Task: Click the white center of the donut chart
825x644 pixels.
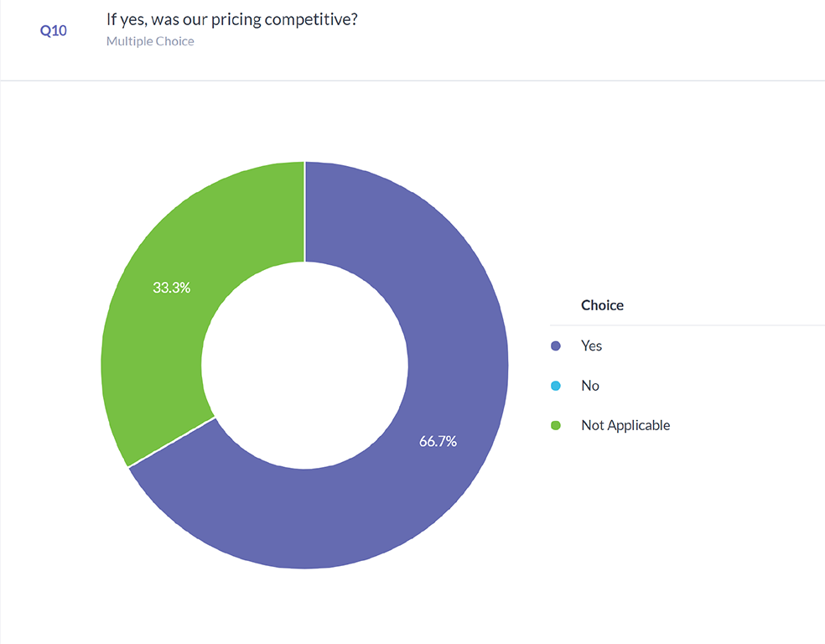Action: [x=304, y=365]
